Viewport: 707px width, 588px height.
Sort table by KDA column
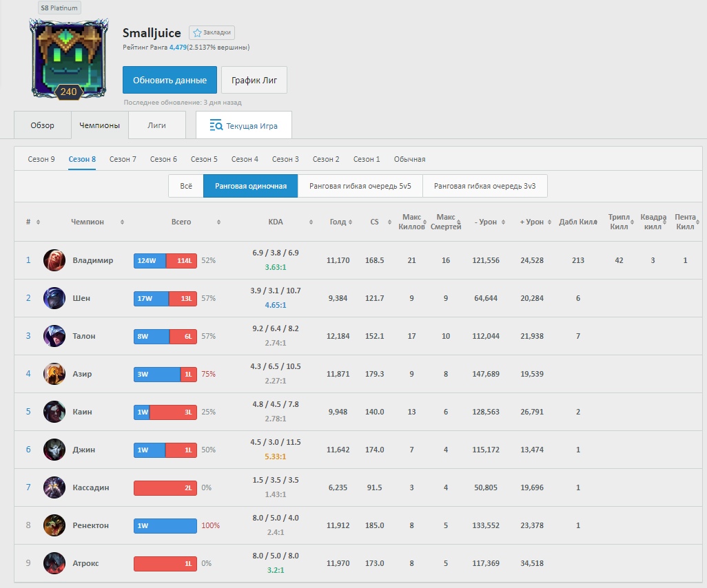coord(276,222)
